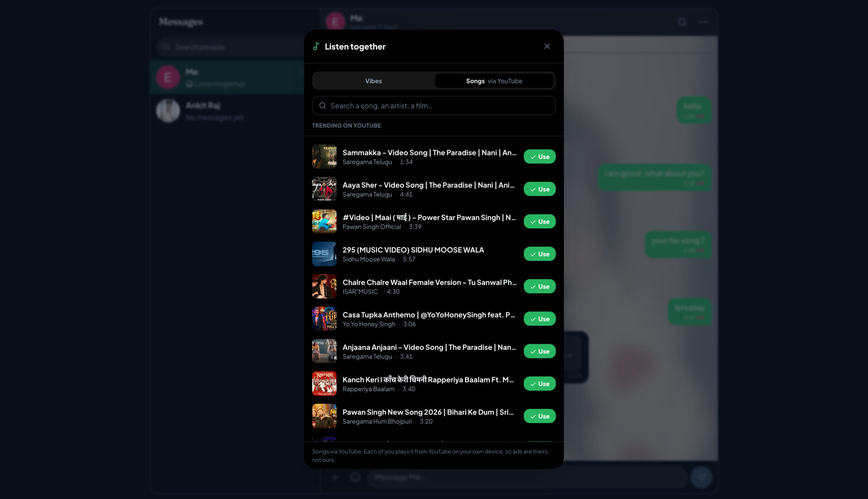
Task: Click the TRENDING ON YOUTUBE heading
Action: pos(347,126)
